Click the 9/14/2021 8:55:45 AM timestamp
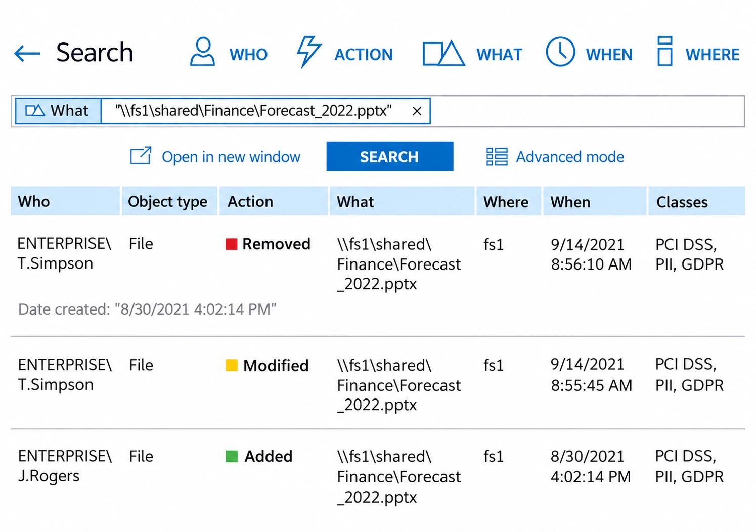 click(x=591, y=375)
